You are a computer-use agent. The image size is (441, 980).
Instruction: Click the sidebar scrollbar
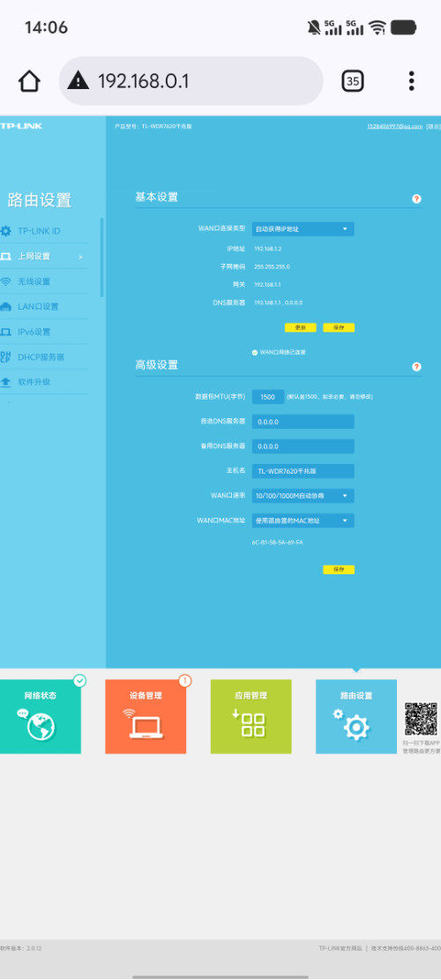101,258
